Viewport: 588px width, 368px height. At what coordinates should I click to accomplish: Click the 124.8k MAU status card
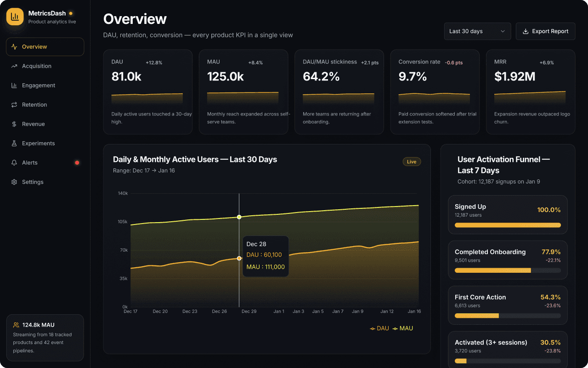(45, 338)
